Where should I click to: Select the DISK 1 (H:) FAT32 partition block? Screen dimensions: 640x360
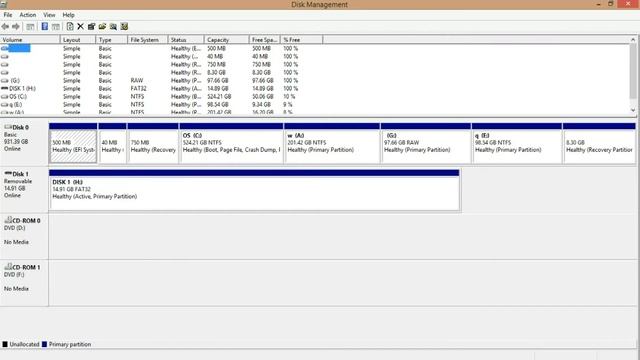click(254, 190)
